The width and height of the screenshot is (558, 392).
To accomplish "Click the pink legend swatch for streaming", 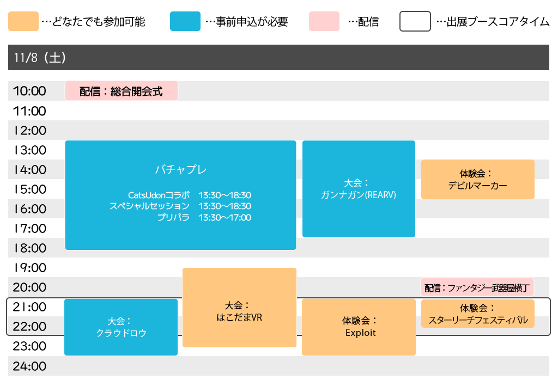I will point(324,22).
